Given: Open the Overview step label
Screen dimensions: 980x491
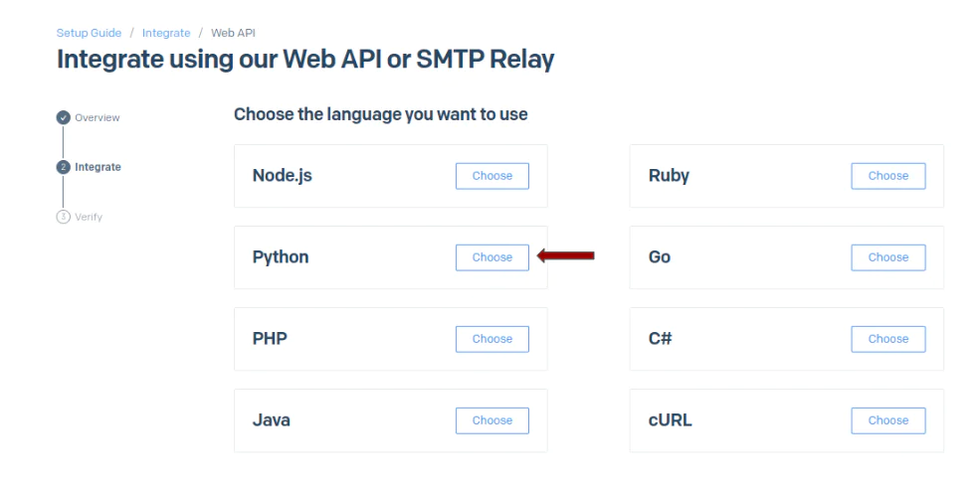Looking at the screenshot, I should [x=98, y=117].
